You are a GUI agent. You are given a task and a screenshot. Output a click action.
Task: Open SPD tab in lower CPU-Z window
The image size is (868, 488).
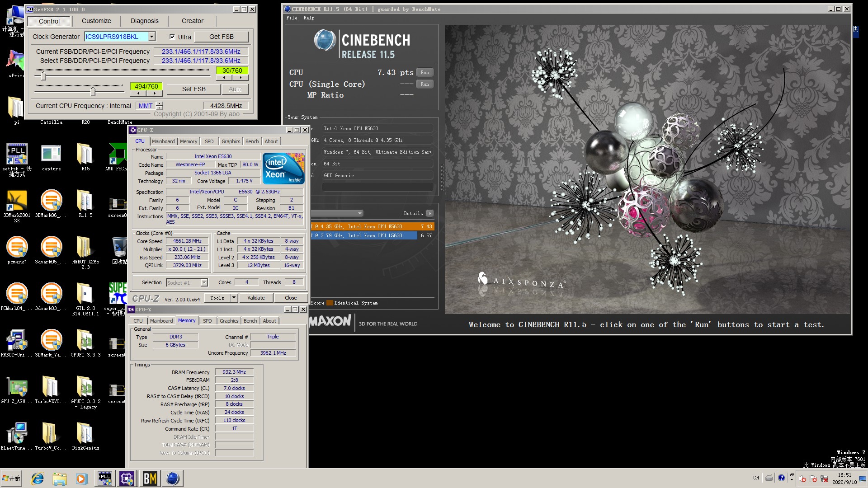tap(208, 321)
